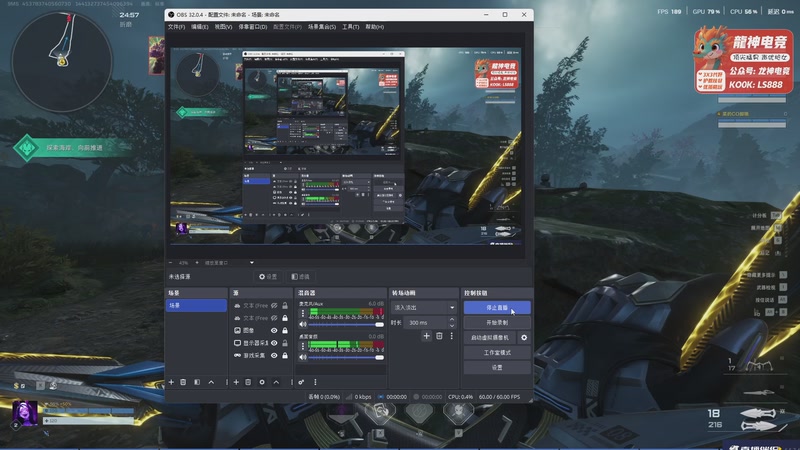Zoom in the preview with the plus icon

[197, 263]
